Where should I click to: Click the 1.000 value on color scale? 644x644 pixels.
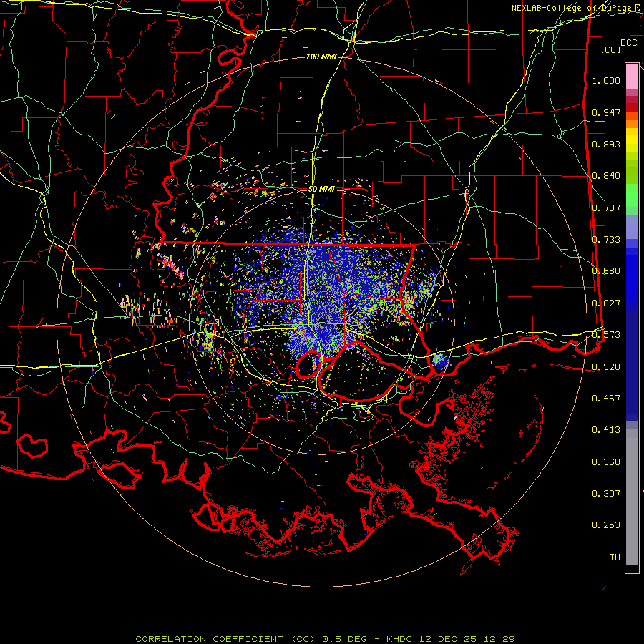pos(606,80)
